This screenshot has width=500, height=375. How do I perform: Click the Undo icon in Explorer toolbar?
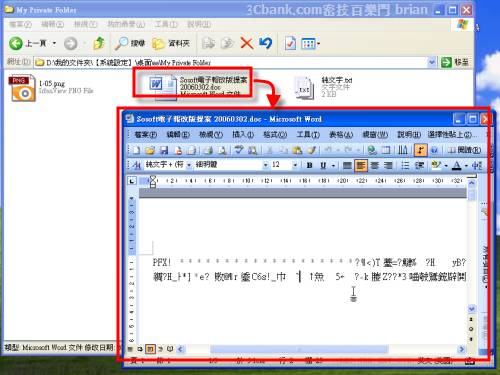tap(266, 43)
